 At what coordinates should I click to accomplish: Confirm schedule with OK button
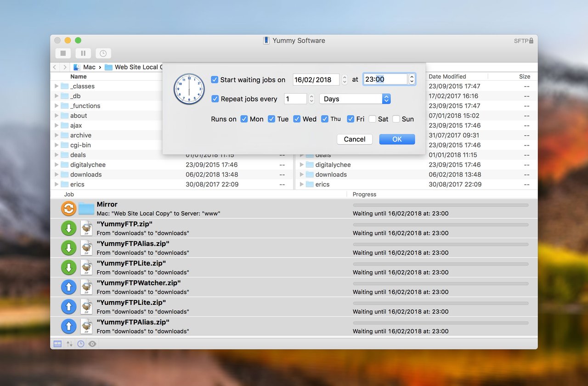click(x=397, y=139)
